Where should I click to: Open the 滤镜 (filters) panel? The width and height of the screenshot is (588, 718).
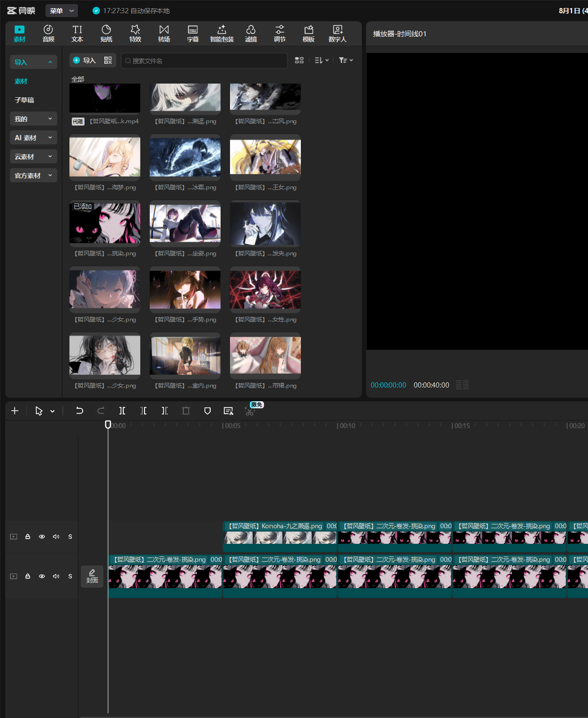[251, 34]
